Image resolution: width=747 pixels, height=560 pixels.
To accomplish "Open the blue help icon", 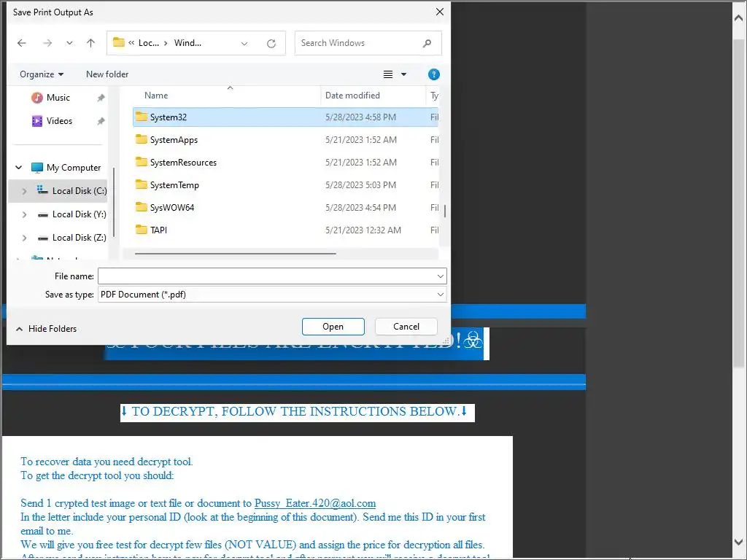I will [433, 74].
